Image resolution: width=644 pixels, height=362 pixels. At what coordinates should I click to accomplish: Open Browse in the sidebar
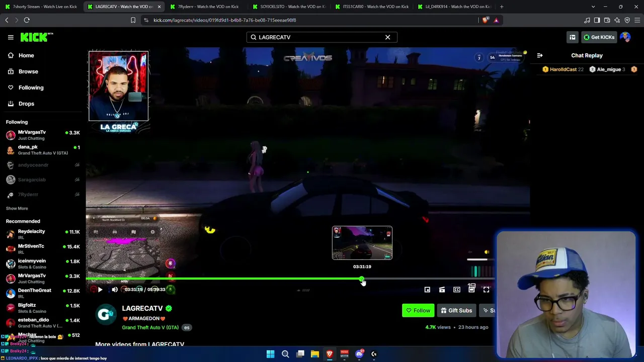pos(28,71)
